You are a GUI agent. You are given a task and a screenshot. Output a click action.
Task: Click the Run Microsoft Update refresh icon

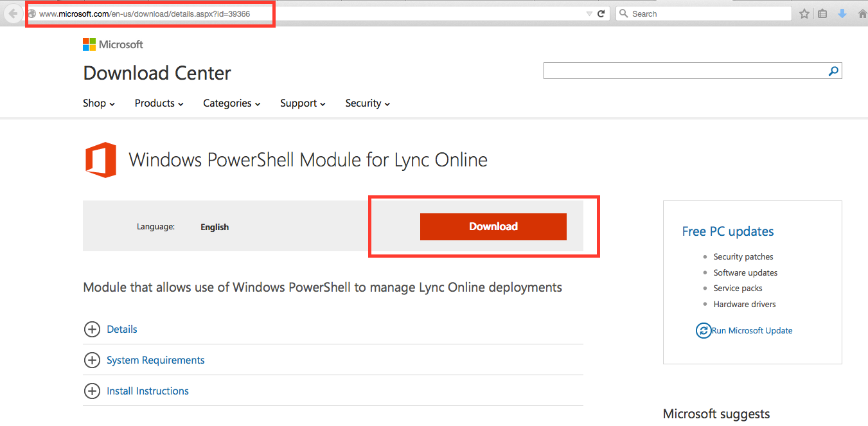coord(704,331)
